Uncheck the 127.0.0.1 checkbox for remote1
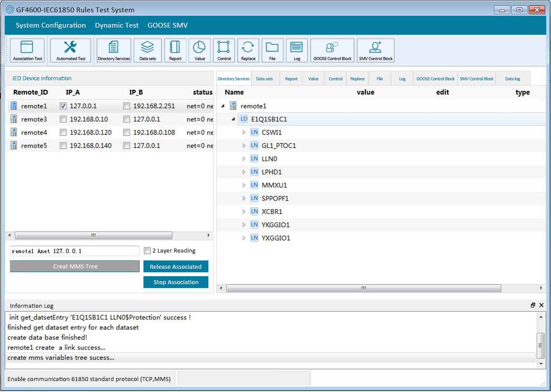 63,106
